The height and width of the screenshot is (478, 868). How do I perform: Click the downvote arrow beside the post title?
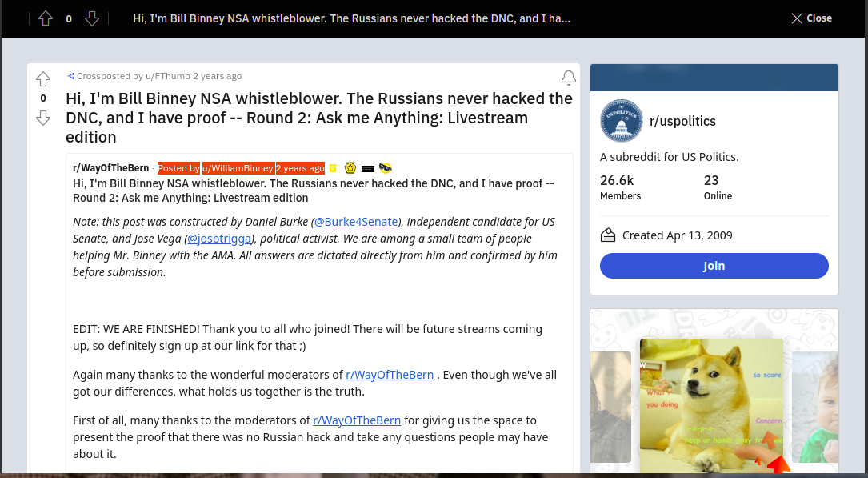[x=43, y=118]
